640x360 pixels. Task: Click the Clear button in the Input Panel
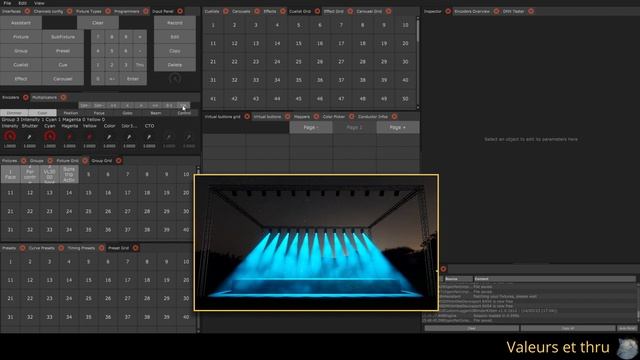98,23
